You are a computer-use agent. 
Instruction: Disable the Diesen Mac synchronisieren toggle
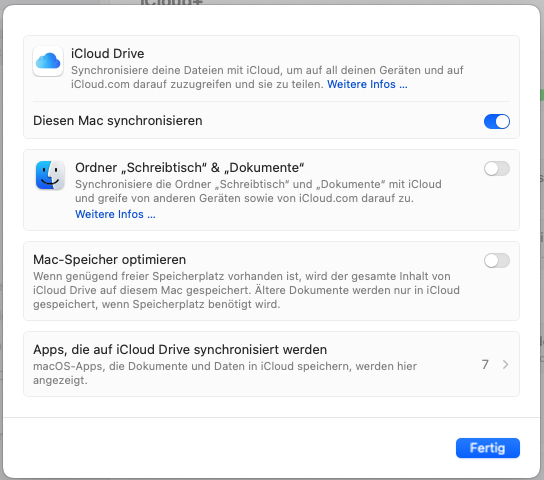[x=497, y=121]
